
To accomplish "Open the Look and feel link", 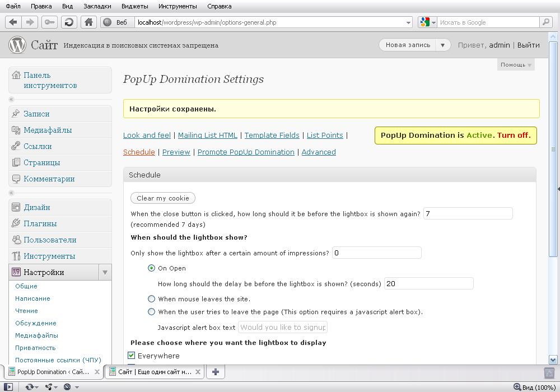I will coord(147,136).
